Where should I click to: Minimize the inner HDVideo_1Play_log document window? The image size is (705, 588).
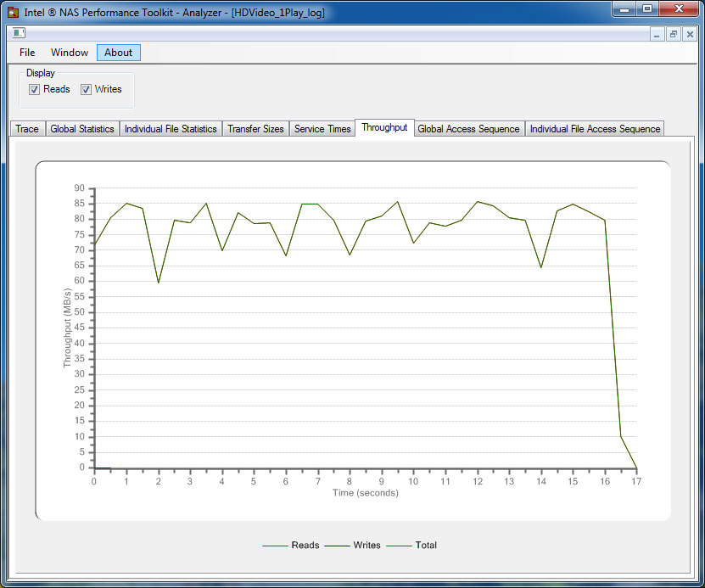657,34
